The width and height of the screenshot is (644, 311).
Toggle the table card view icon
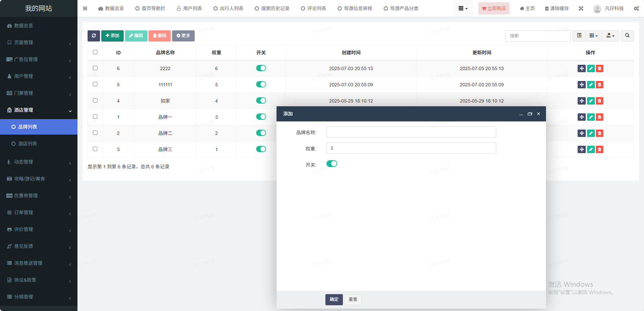tap(579, 36)
